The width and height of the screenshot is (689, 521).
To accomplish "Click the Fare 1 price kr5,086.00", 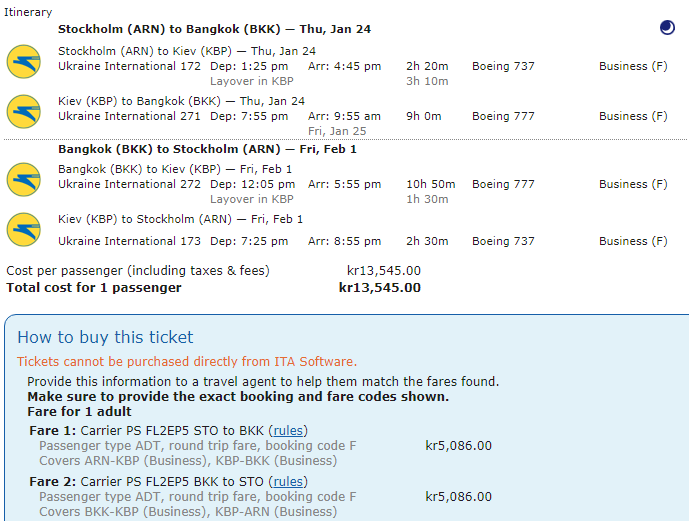I will 458,446.
